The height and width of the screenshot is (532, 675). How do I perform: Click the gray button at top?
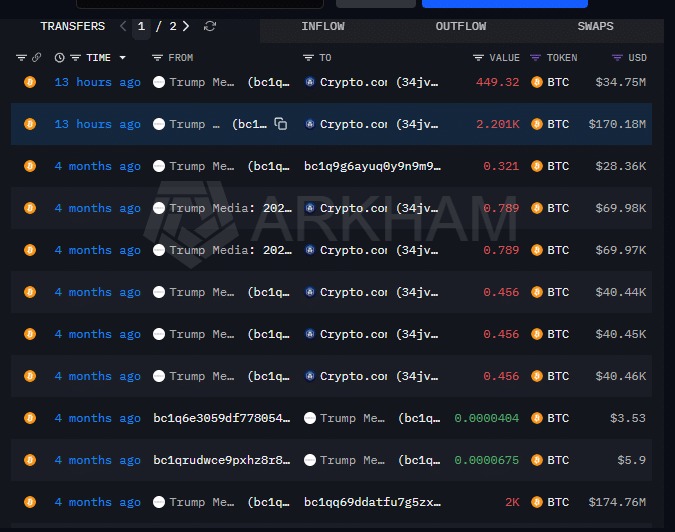(375, 3)
